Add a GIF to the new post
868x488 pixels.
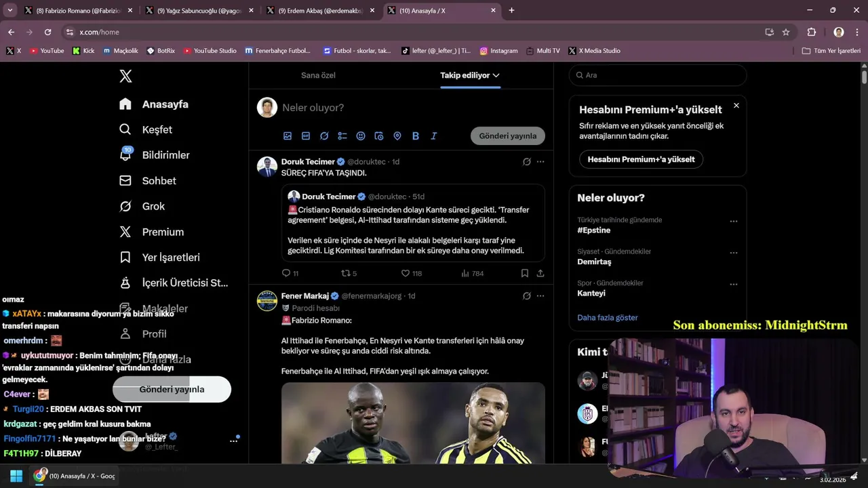(306, 136)
